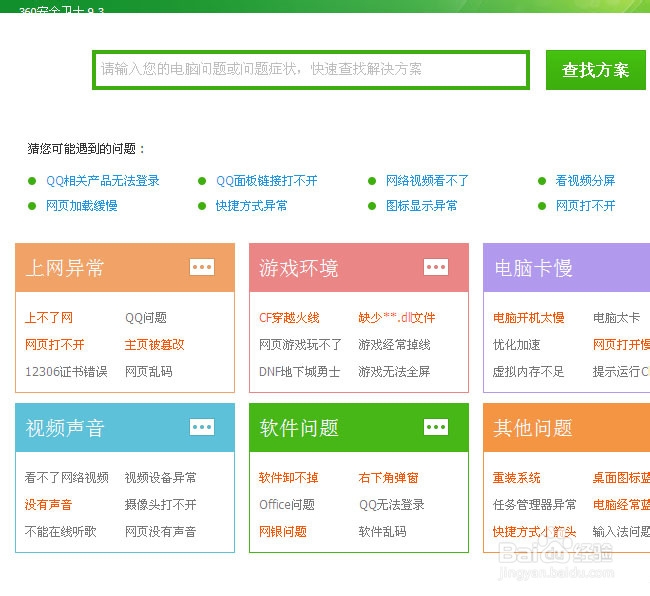Select 12306证书错误 fix

pyautogui.click(x=66, y=372)
